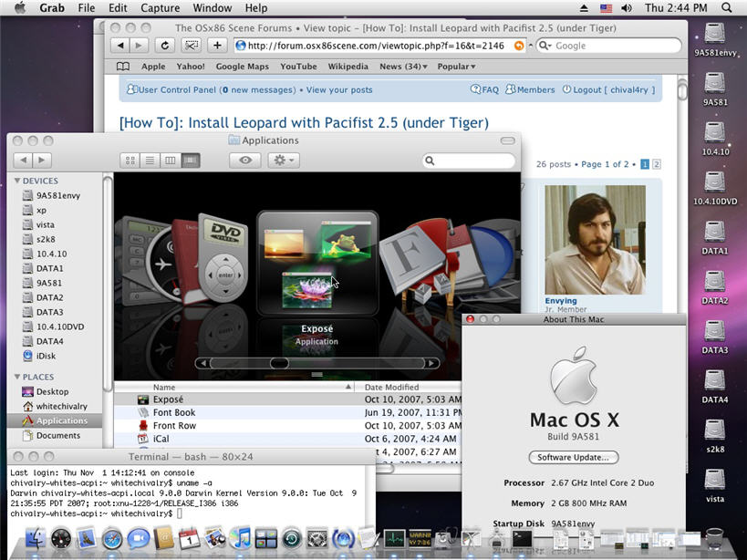Click the RSS feed icon in address bar

point(519,46)
